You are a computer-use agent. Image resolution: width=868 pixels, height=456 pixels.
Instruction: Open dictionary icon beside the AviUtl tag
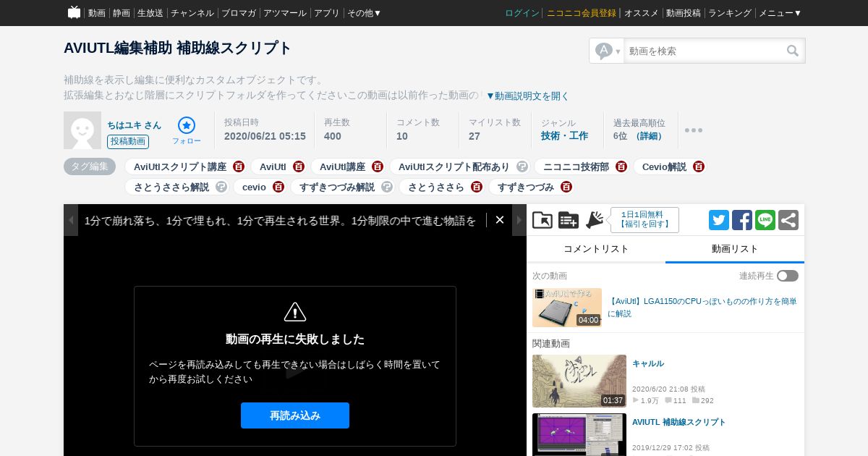coord(299,166)
